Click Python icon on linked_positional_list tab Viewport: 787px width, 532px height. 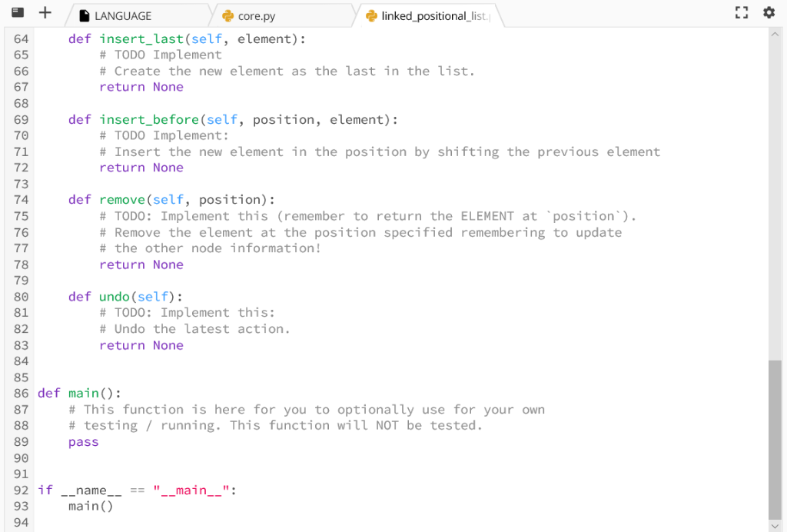tap(371, 16)
